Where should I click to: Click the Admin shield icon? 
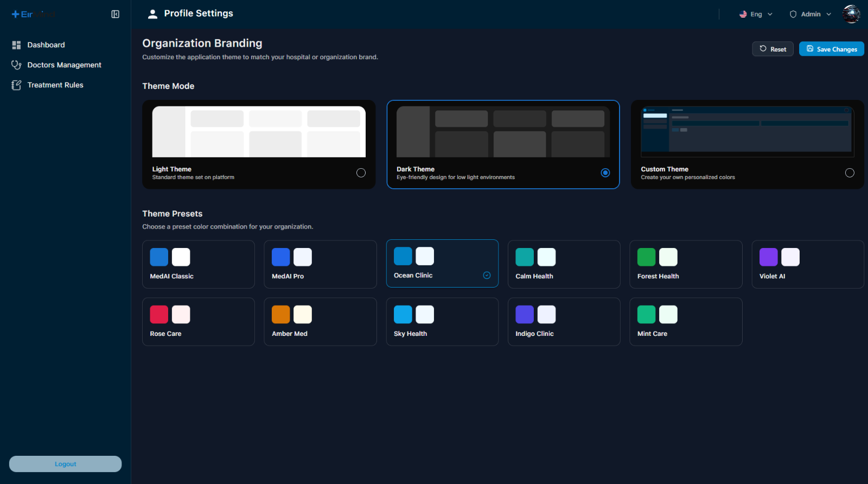click(793, 14)
